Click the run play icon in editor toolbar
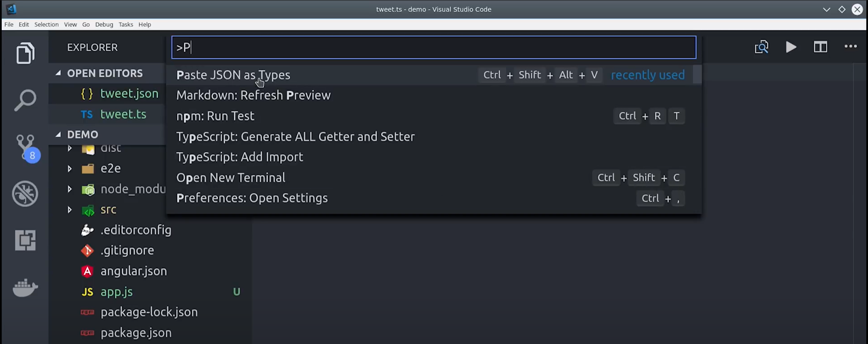The width and height of the screenshot is (868, 344). coord(791,47)
